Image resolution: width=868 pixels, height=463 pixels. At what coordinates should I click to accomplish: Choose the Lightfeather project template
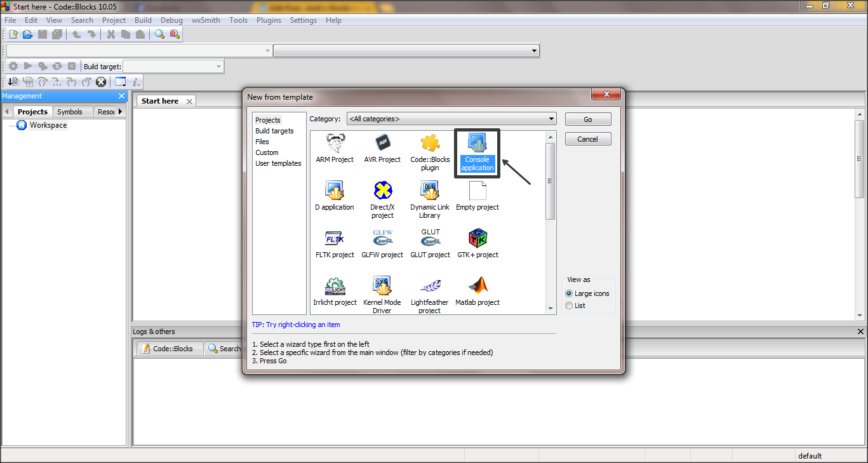point(430,295)
